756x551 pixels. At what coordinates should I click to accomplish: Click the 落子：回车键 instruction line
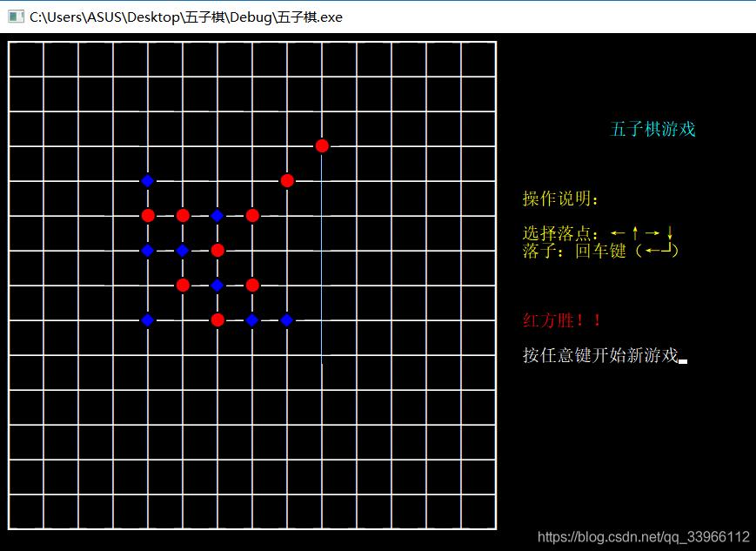tap(600, 251)
